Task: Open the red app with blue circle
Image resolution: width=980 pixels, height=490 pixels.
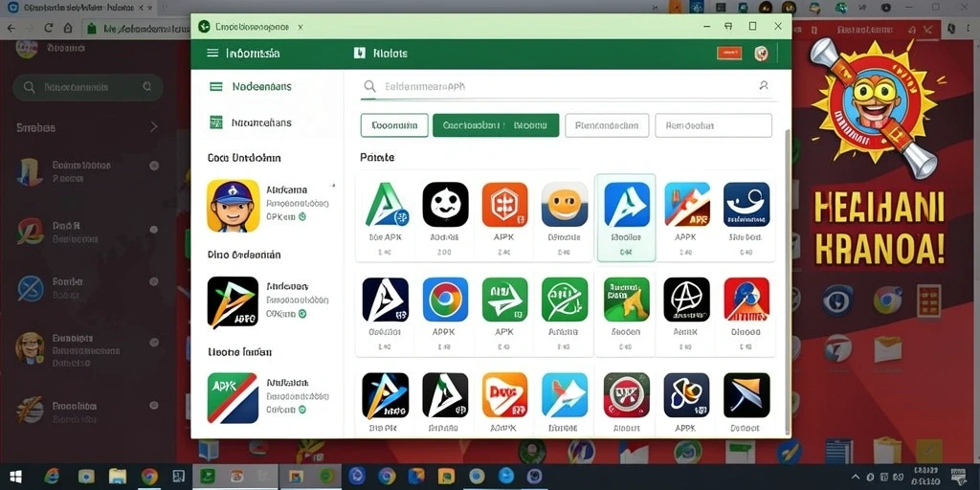Action: coord(746,300)
